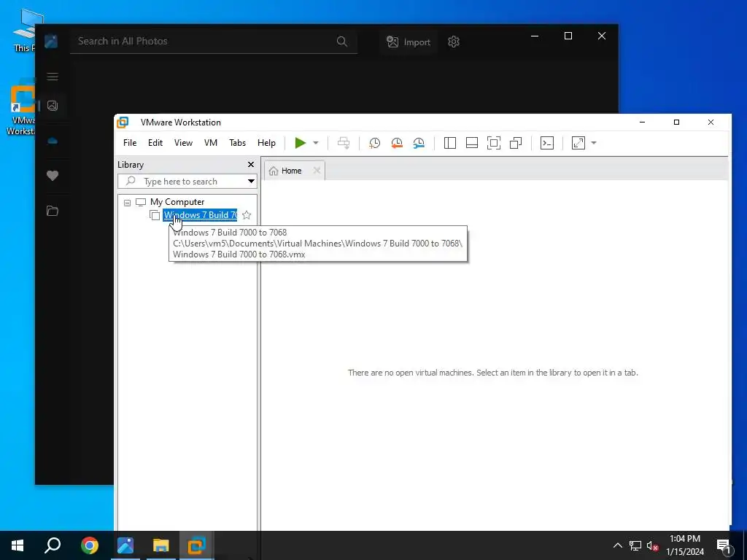Launch Google Chrome from the taskbar
747x560 pixels.
[x=90, y=545]
